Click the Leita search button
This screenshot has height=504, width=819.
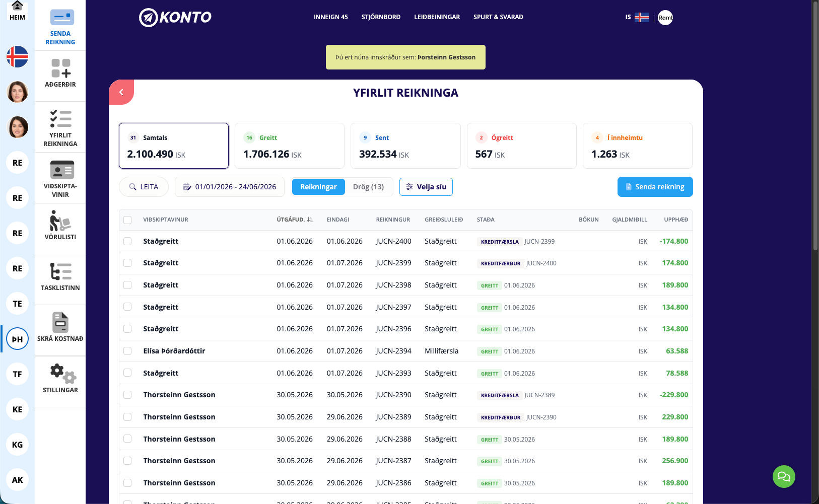point(144,187)
